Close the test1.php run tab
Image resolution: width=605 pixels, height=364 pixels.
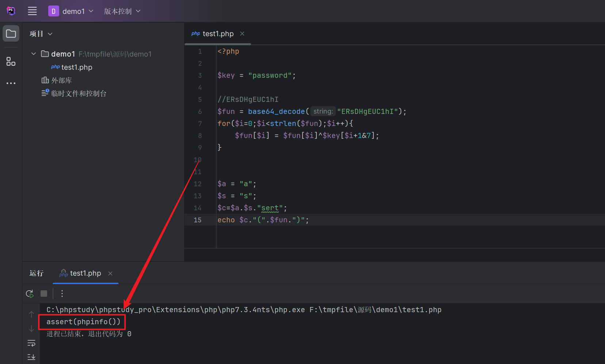(110, 273)
